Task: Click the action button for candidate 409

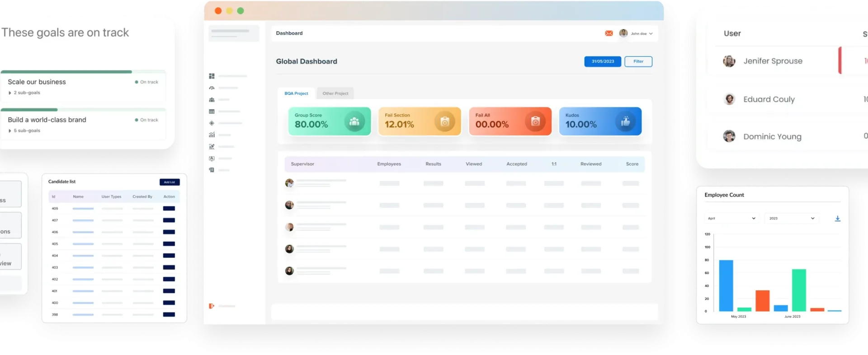Action: (169, 208)
